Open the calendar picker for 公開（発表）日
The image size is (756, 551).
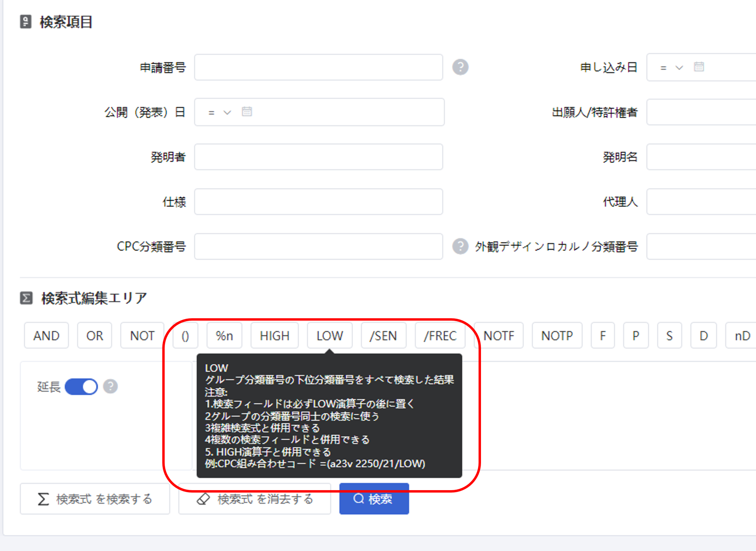pos(247,112)
